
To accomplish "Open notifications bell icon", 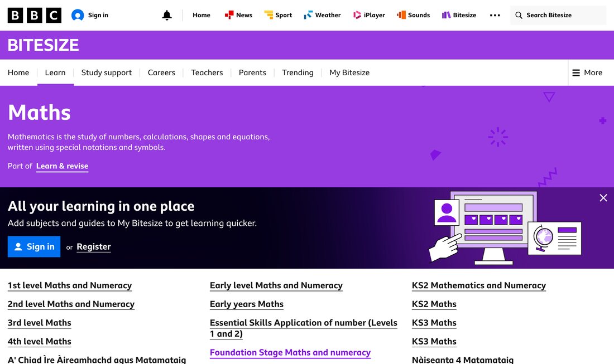I will [167, 15].
